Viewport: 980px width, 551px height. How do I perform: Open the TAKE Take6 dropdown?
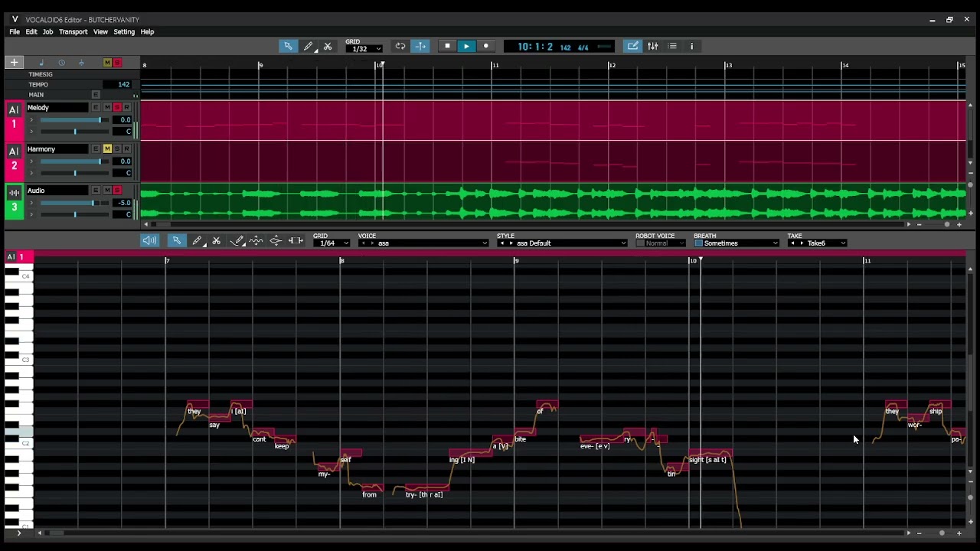click(817, 243)
